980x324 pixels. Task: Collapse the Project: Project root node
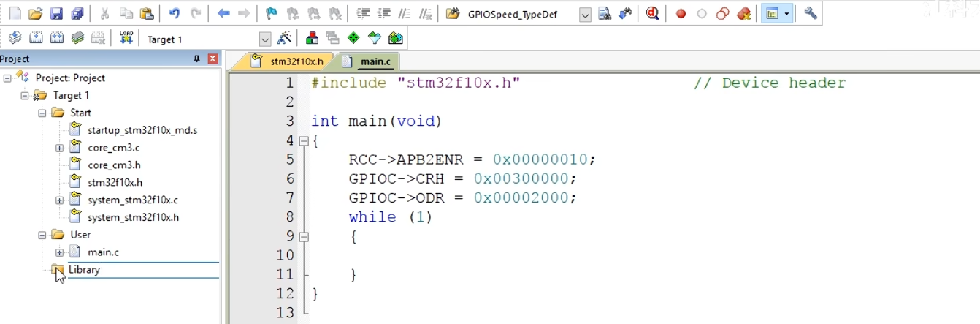click(x=7, y=78)
